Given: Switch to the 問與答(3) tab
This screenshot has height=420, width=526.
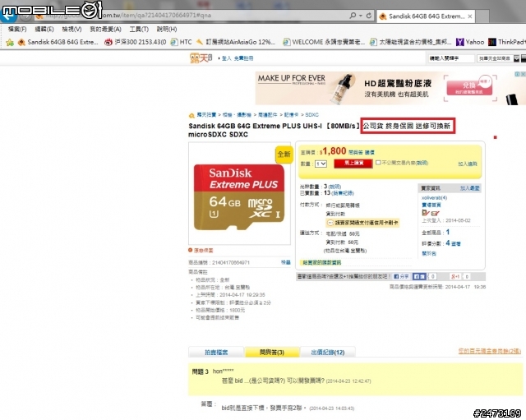Looking at the screenshot, I should [272, 353].
